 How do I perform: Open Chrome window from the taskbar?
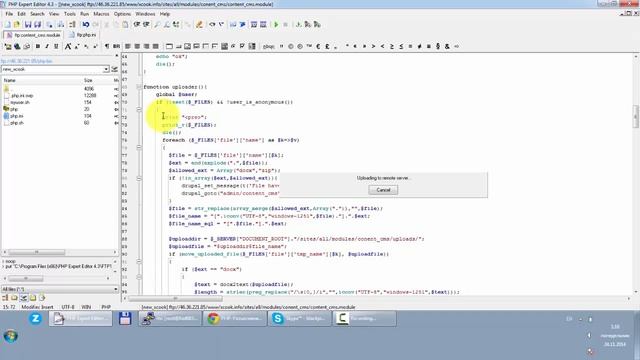point(235,318)
